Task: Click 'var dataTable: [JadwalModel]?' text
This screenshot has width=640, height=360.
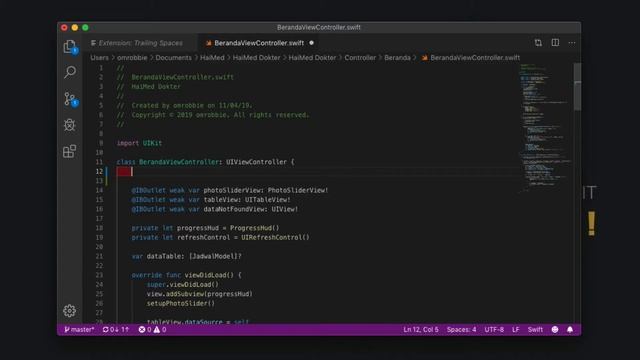Action: click(187, 256)
